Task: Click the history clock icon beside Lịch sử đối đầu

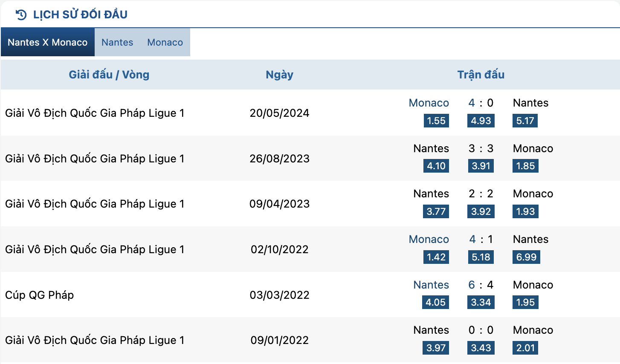Action: 21,15
